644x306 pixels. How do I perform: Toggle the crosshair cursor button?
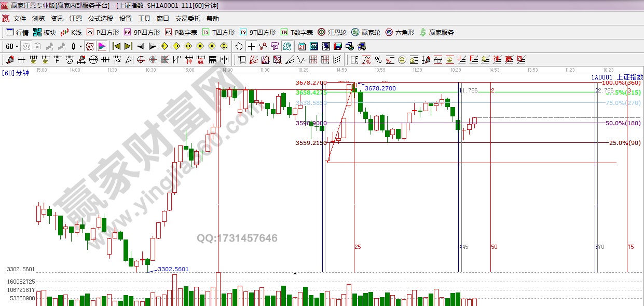(251, 46)
